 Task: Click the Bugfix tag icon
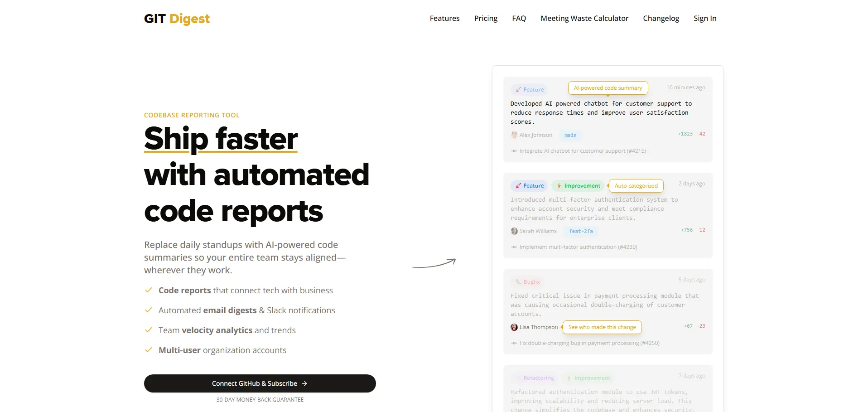pyautogui.click(x=518, y=282)
